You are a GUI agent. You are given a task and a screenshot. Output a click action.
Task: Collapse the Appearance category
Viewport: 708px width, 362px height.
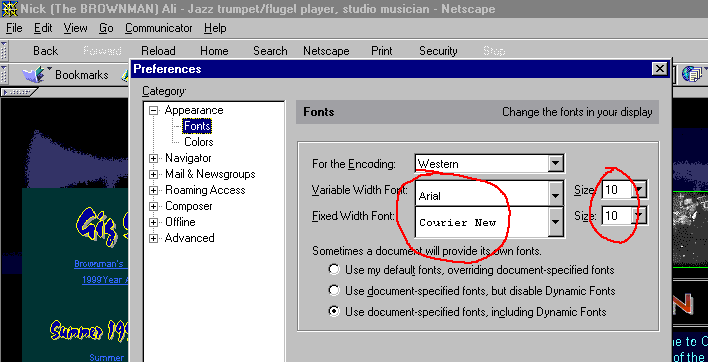click(154, 110)
